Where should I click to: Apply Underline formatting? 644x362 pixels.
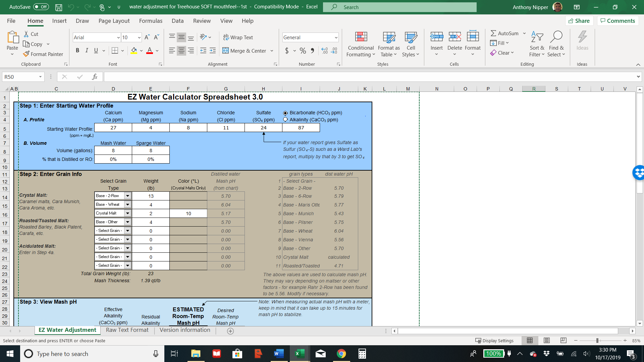96,51
